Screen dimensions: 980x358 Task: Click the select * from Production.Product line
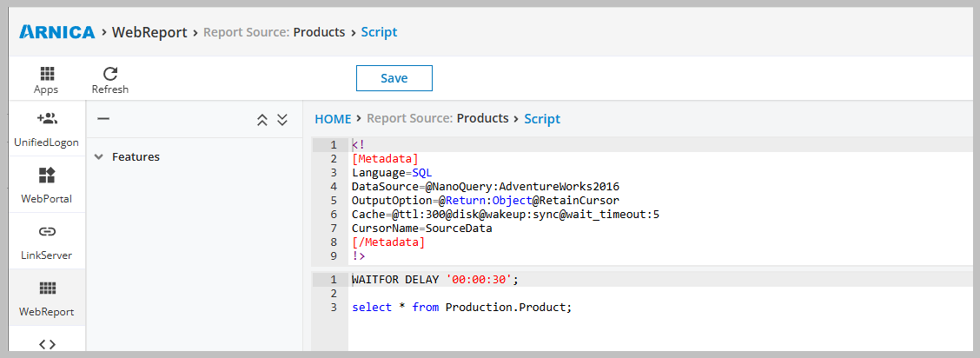[x=462, y=308]
